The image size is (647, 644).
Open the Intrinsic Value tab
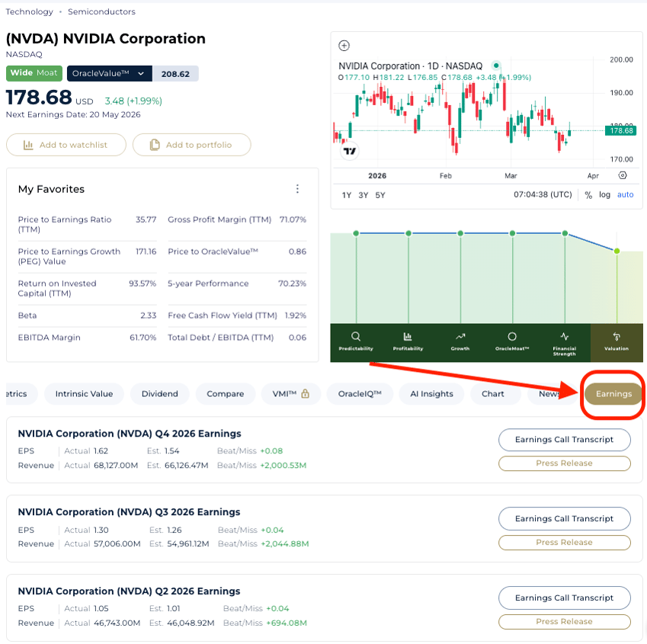click(x=83, y=394)
